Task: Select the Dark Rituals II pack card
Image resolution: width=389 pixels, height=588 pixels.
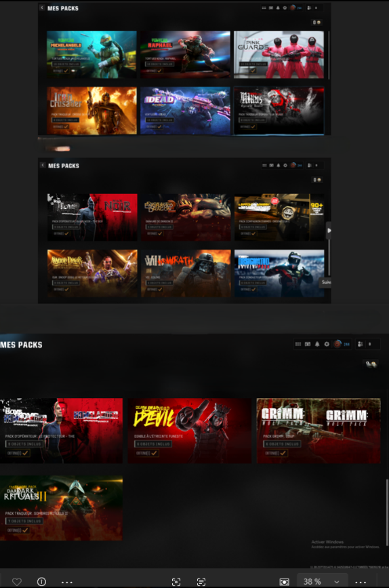Action: point(61,508)
